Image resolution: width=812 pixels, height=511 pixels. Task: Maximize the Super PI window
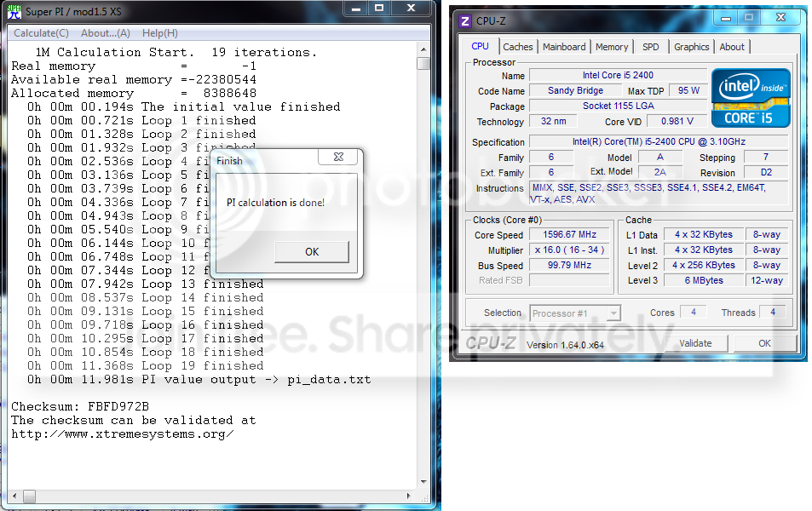379,8
